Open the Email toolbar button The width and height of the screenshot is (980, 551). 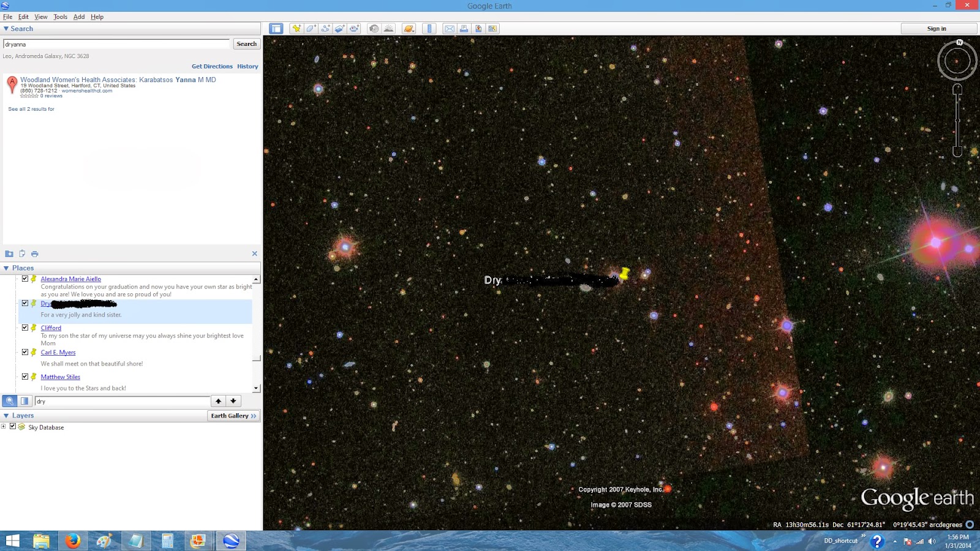pyautogui.click(x=450, y=29)
